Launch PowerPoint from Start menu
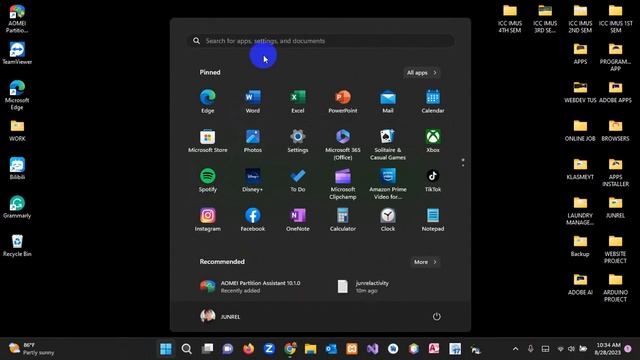Viewport: 640px width, 360px height. (343, 101)
